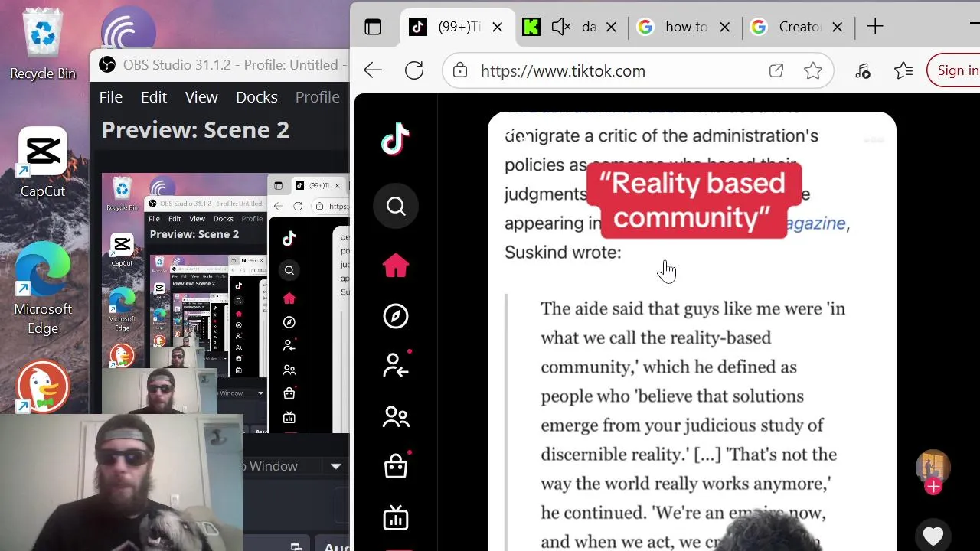Open the Microsoft Edge desktop shortcut
Viewport: 980px width, 551px height.
click(43, 289)
